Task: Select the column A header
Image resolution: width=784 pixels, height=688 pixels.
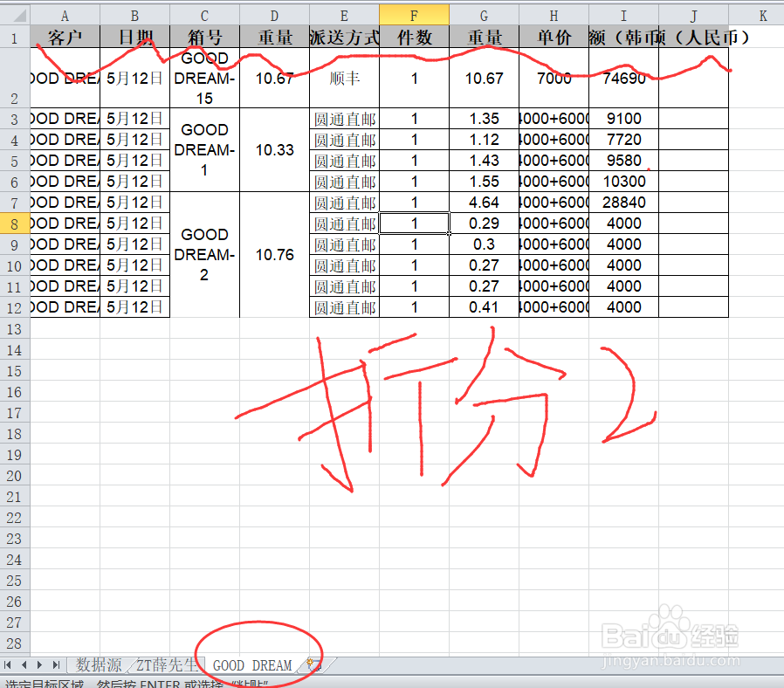Action: [x=65, y=14]
